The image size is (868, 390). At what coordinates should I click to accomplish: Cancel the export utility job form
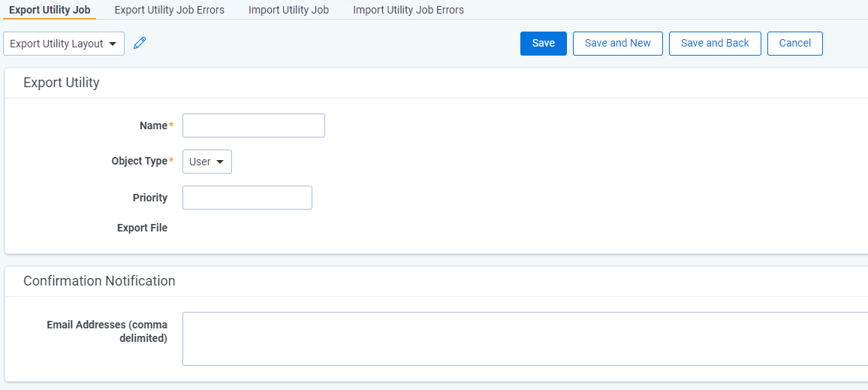795,44
